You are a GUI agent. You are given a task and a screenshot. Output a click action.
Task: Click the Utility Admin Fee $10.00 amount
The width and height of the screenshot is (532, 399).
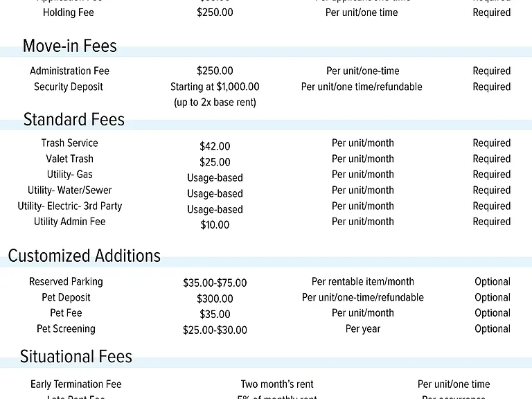pos(215,225)
